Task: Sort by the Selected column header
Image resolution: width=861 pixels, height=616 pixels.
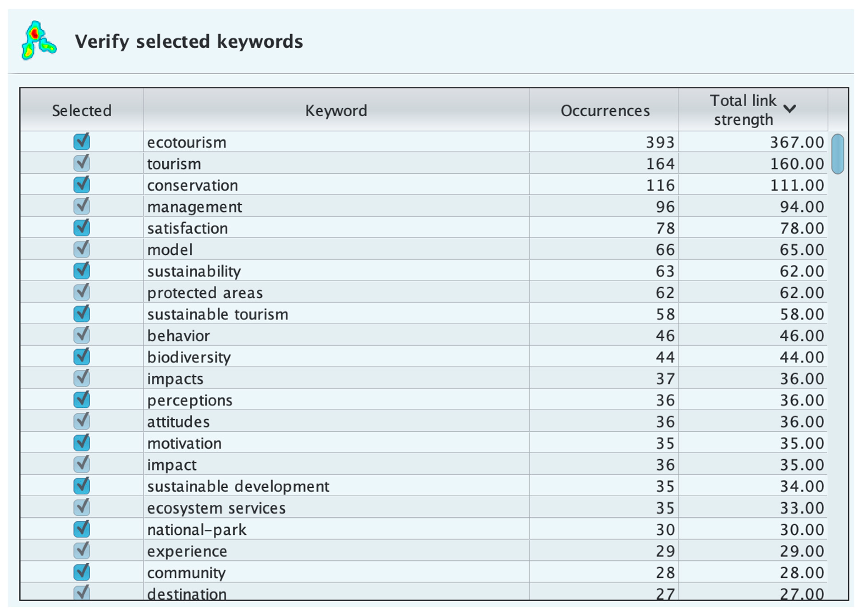Action: click(82, 111)
